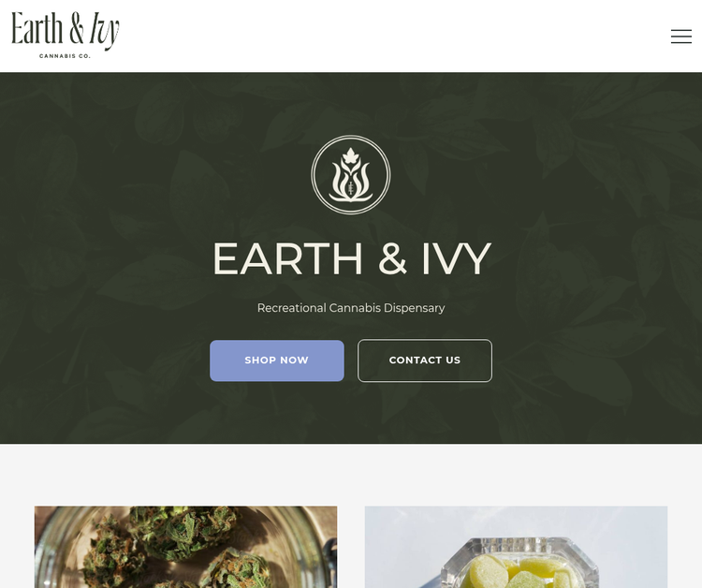
Task: Click the Contact Us button
Action: [x=424, y=360]
